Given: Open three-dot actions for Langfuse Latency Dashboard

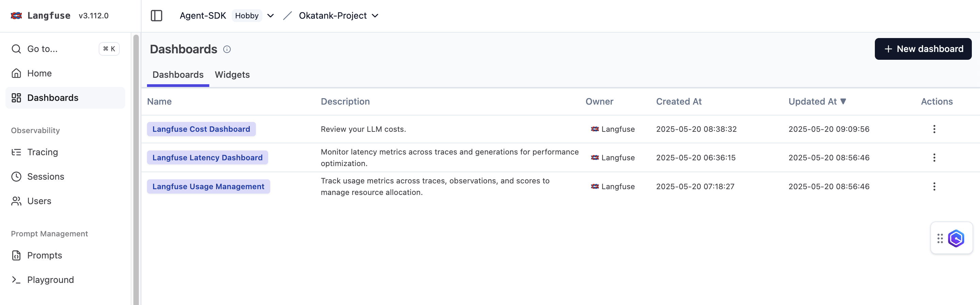Looking at the screenshot, I should (x=934, y=158).
